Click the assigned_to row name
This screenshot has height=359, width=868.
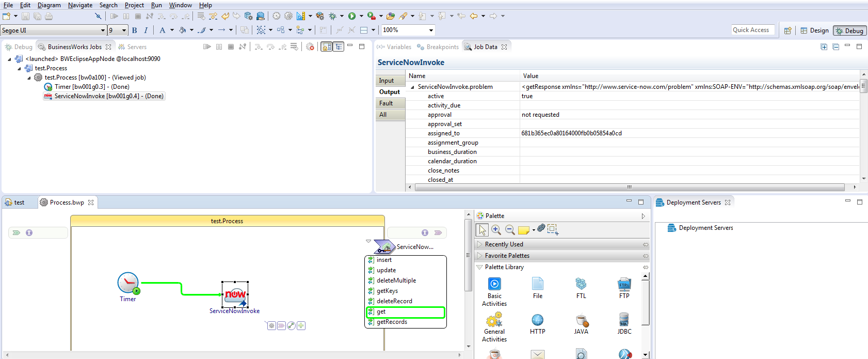coord(443,133)
